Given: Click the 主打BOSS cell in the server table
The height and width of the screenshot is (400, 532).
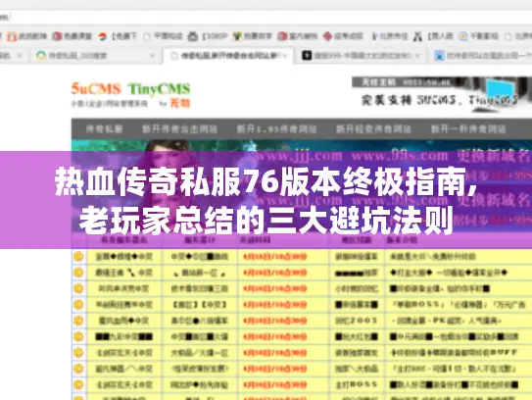Looking at the screenshot, I should 357,384.
